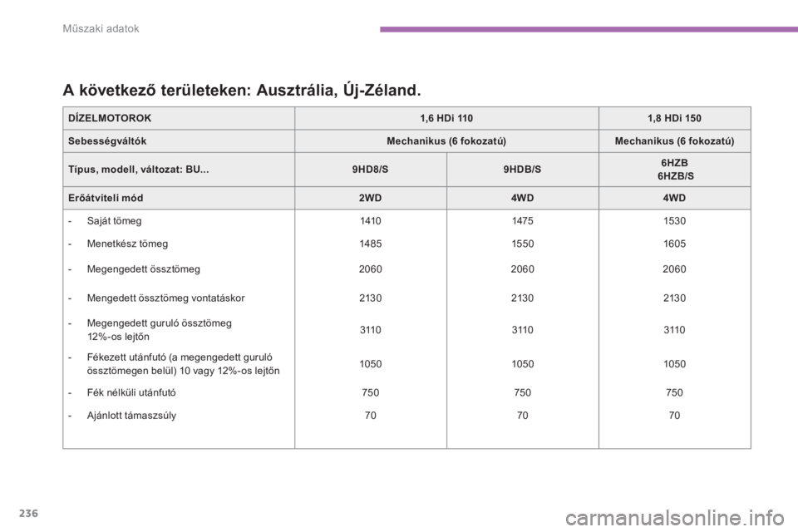Select the 'Sebességváltók' row label

pyautogui.click(x=107, y=141)
